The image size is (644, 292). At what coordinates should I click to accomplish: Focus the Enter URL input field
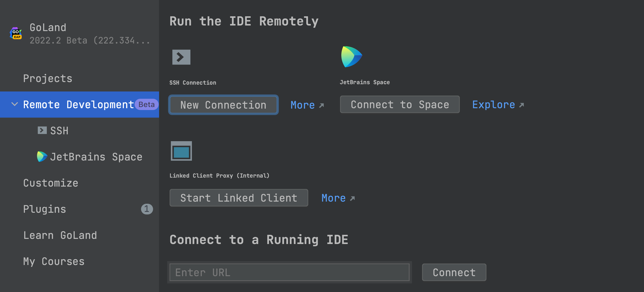289,272
